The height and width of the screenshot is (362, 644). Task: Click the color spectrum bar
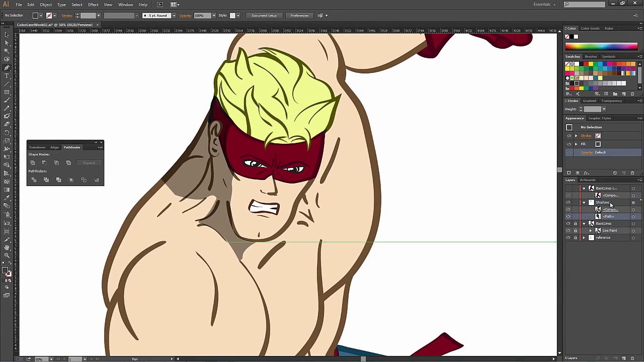pos(601,46)
